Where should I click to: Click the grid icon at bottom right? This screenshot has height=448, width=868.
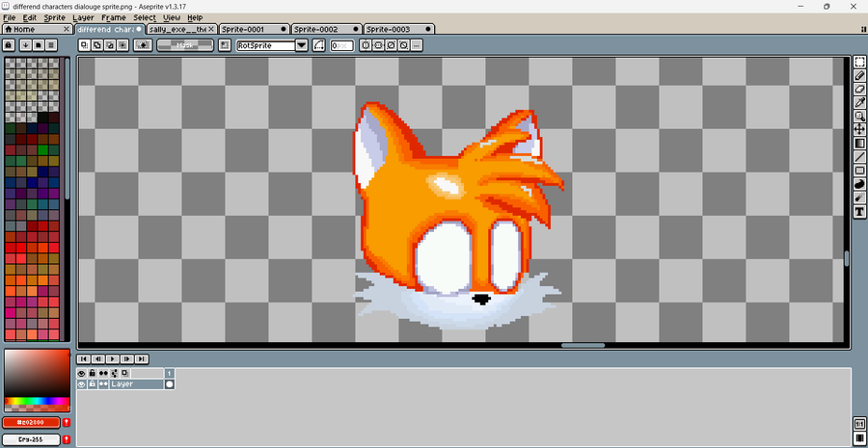859,438
